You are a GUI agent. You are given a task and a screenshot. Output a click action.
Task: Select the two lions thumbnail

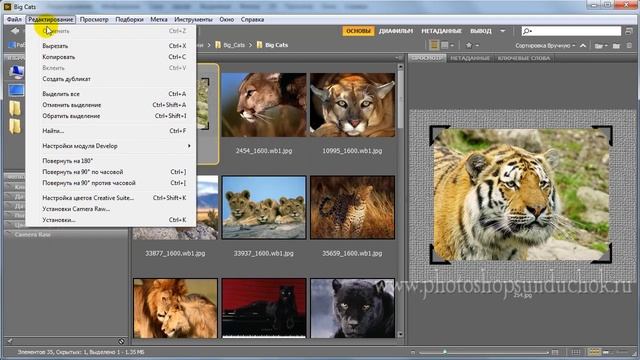pos(175,308)
